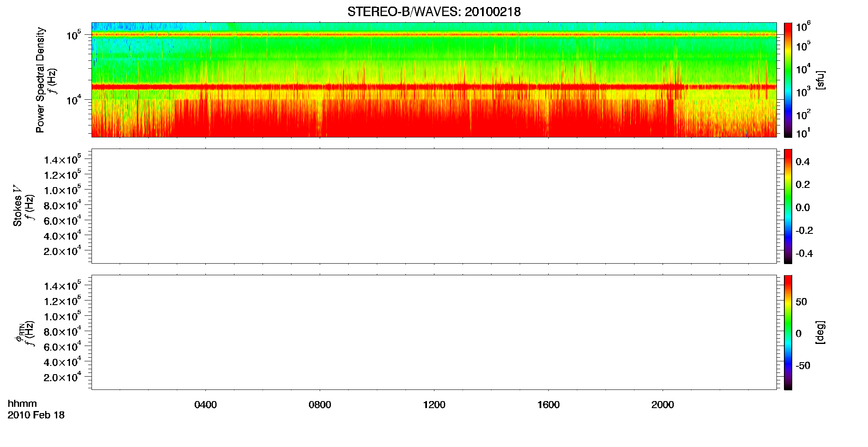Viewport: 868px width, 447px height.
Task: Click inside the power spectral density spectrogram
Action: coord(434,80)
